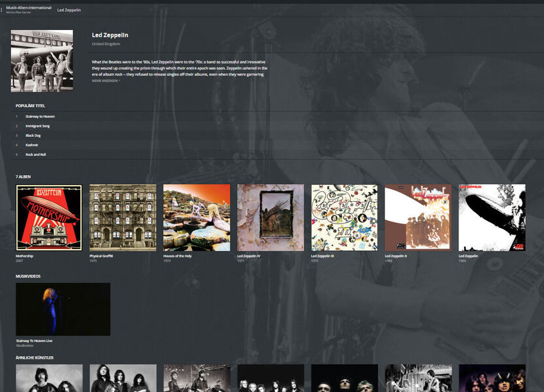Image resolution: width=544 pixels, height=392 pixels.
Task: Click the year 1973 under Houses of the Holy
Action: point(167,261)
